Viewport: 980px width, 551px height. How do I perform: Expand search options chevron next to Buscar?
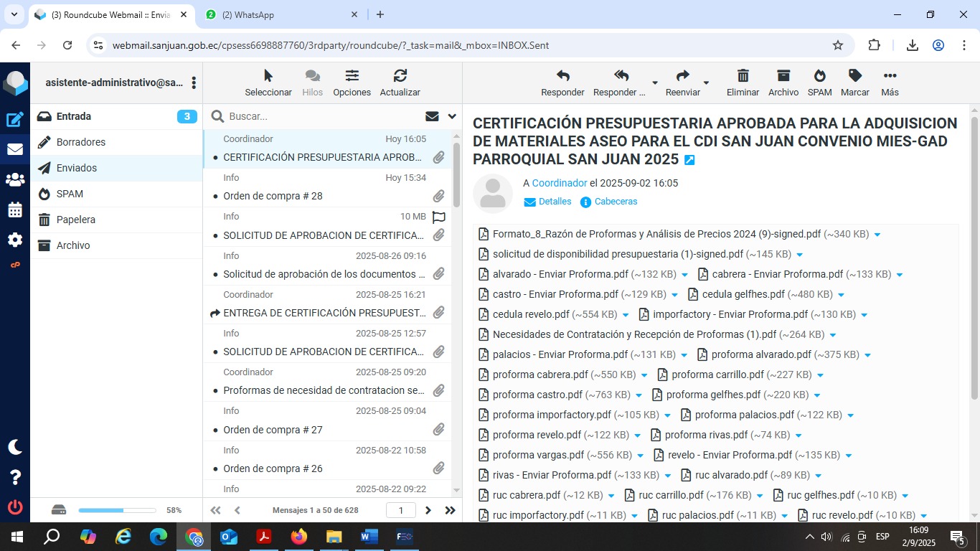coord(452,116)
